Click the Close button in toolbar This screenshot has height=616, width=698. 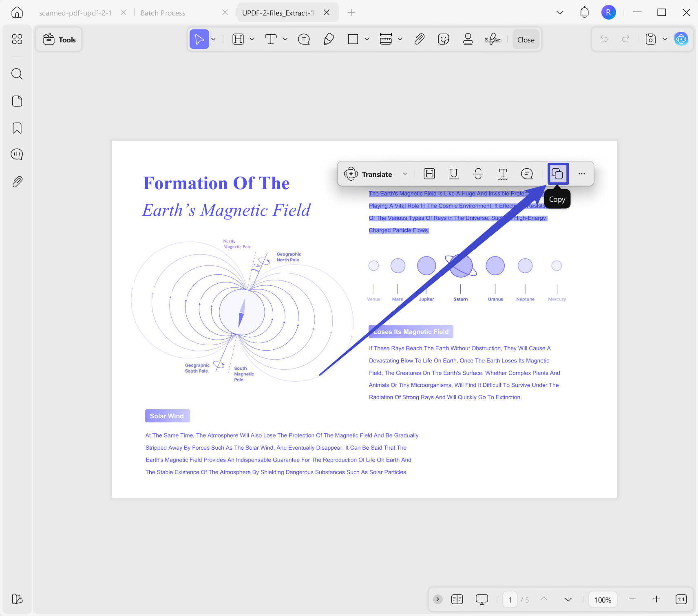click(526, 40)
